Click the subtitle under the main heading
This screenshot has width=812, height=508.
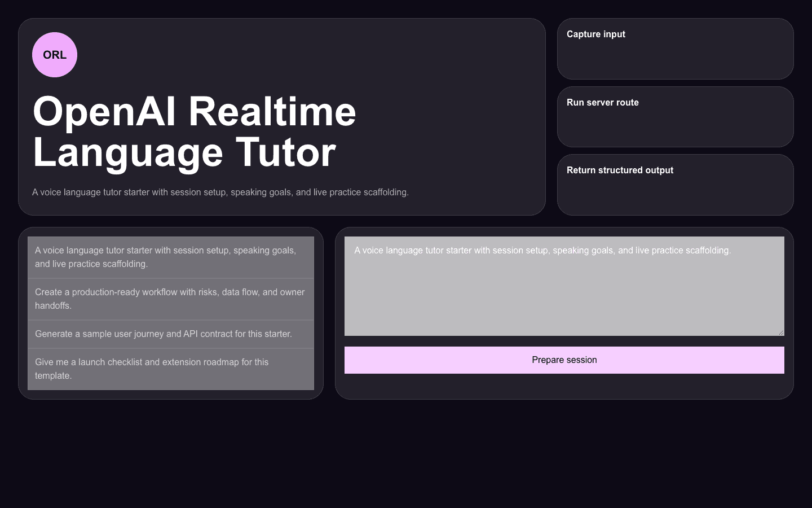[x=220, y=192]
